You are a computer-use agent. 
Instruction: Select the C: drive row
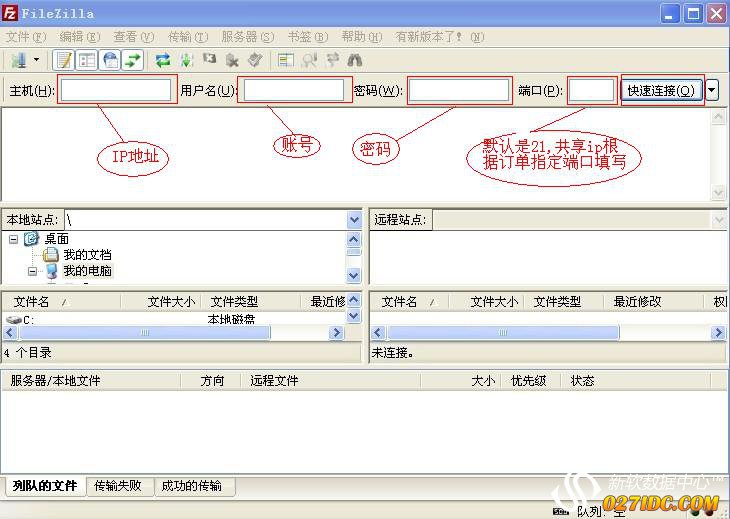[175, 319]
